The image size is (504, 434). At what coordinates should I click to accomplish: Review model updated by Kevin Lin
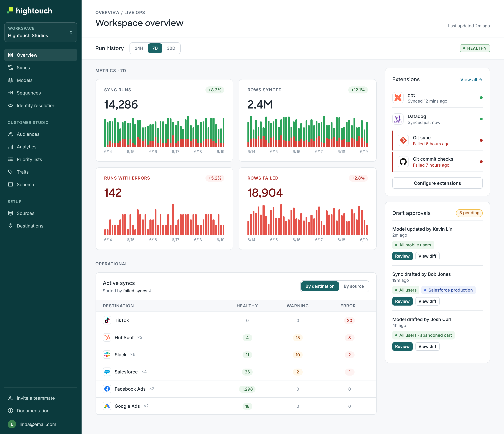click(402, 256)
